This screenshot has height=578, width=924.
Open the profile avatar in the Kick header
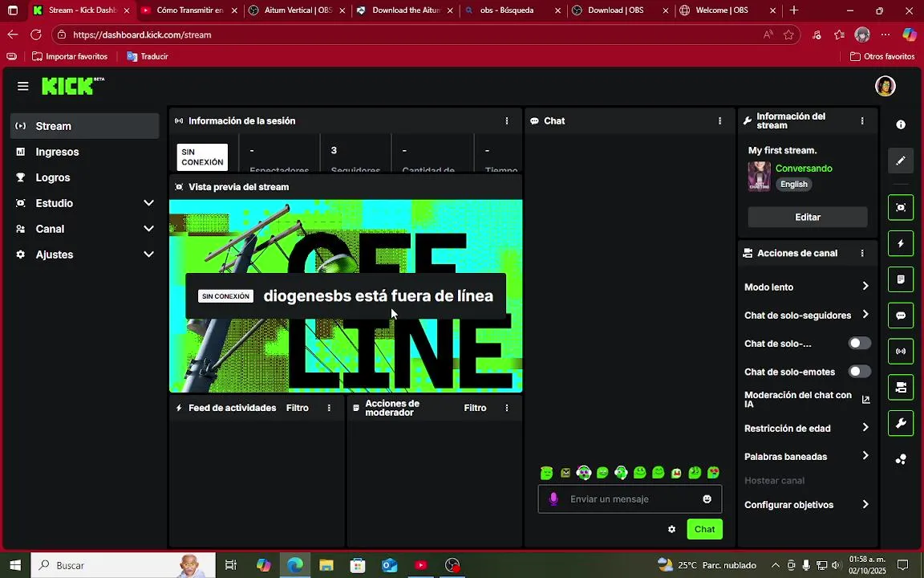click(885, 86)
